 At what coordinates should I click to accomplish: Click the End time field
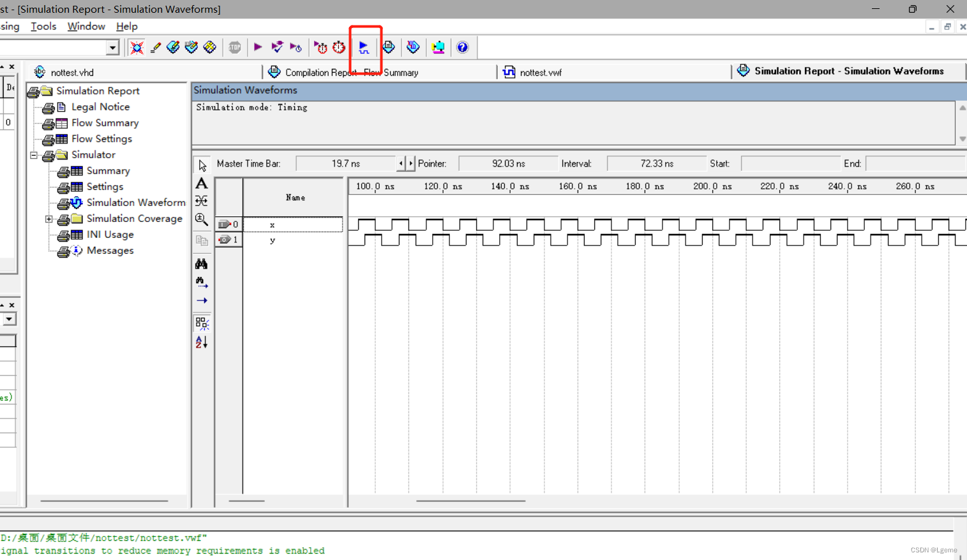point(915,163)
